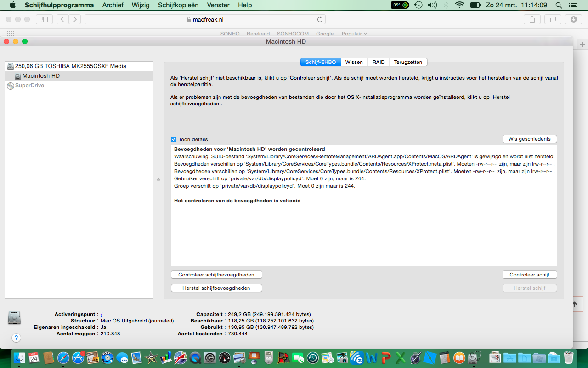Screen dimensions: 588x368
Task: Open the volume menu bar icon
Action: tap(432, 5)
